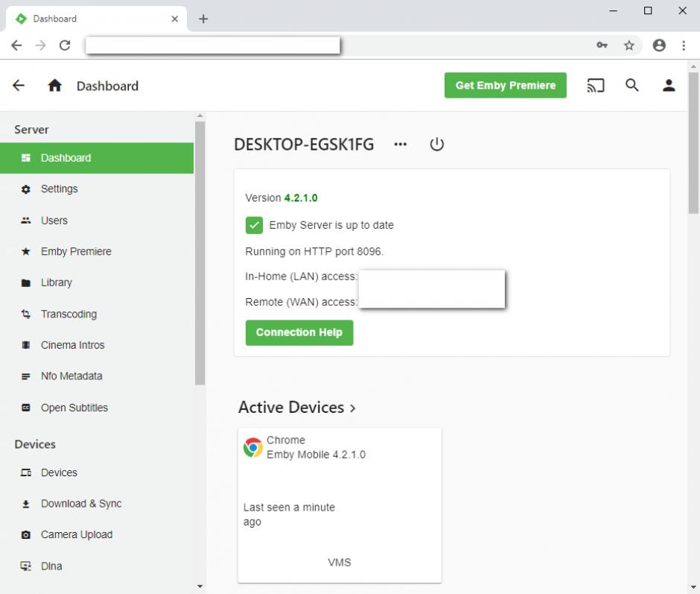Click the browser forward arrow
700x594 pixels.
[41, 45]
